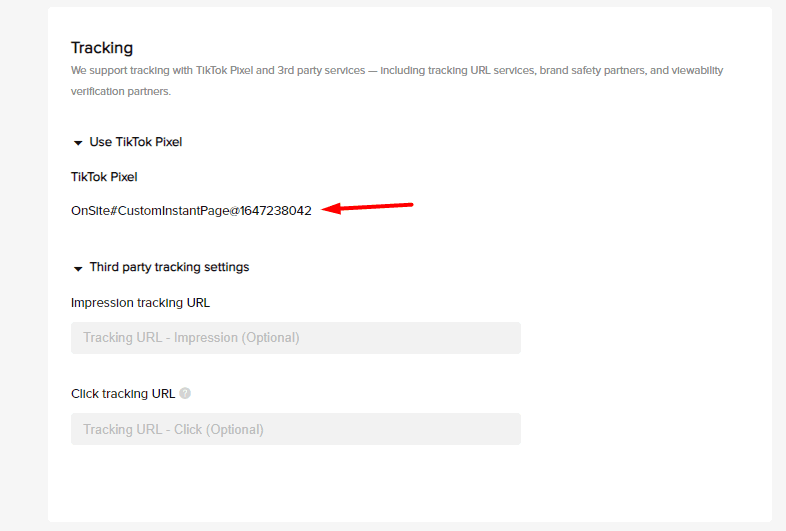Click the red arrow annotation
The image size is (786, 531).
pos(370,207)
